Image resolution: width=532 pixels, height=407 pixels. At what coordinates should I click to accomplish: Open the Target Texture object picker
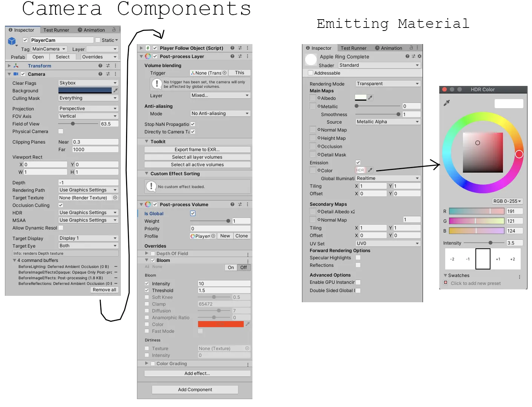tap(115, 197)
